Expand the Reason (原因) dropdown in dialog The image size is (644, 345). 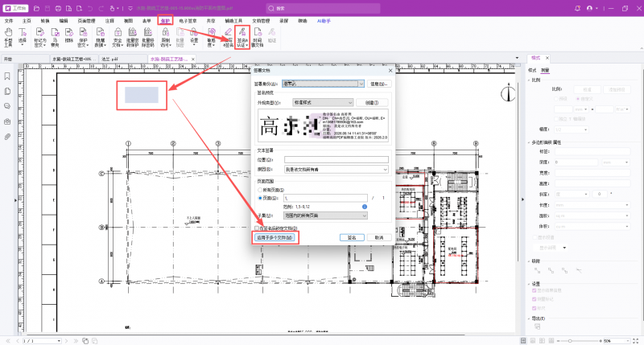point(336,169)
